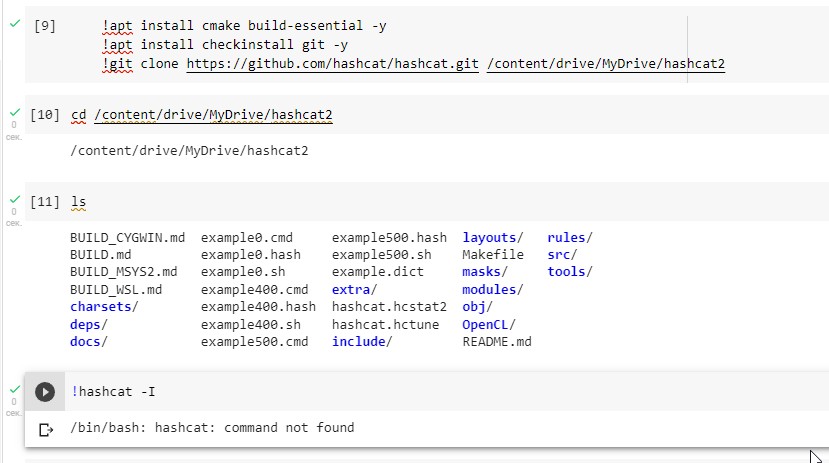Click the green checkmark beside the hashcat cell
Image resolution: width=829 pixels, height=463 pixels.
tap(13, 388)
